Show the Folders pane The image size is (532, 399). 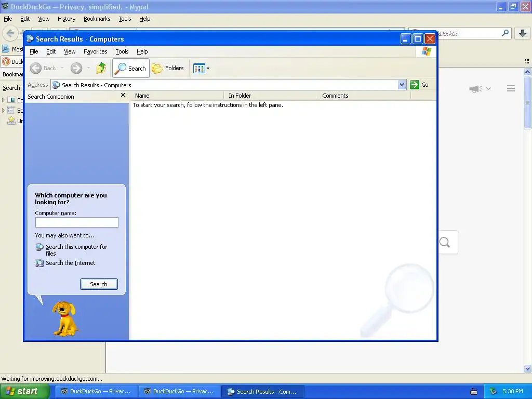pyautogui.click(x=168, y=68)
